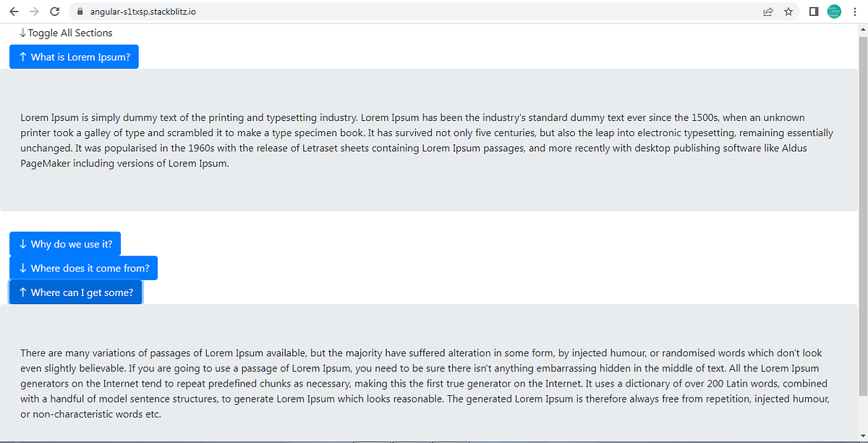868x443 pixels.
Task: Bookmark the page using the star icon
Action: point(788,12)
